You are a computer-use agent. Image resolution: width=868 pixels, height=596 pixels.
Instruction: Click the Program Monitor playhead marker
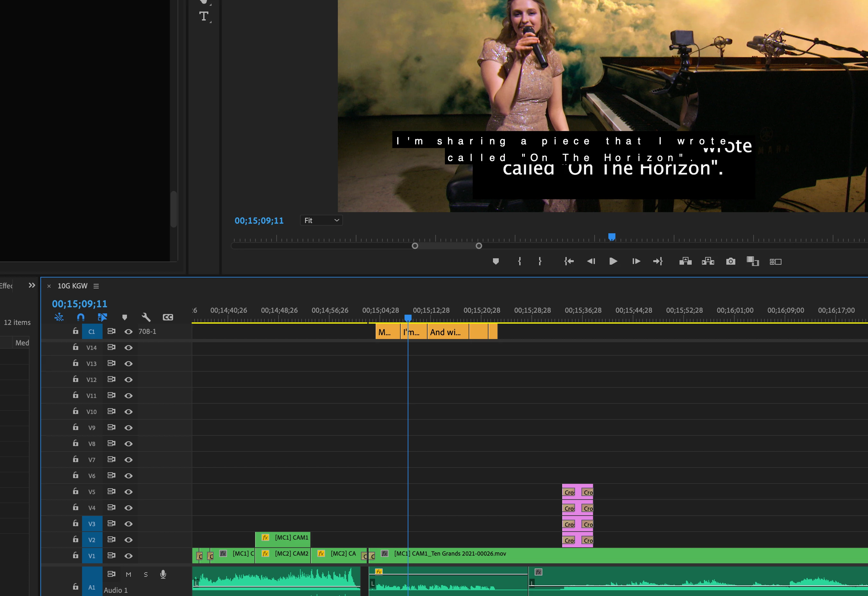612,237
